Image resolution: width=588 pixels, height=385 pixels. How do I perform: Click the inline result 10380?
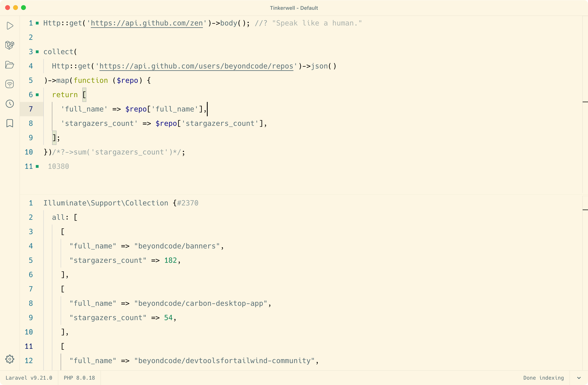pyautogui.click(x=58, y=166)
